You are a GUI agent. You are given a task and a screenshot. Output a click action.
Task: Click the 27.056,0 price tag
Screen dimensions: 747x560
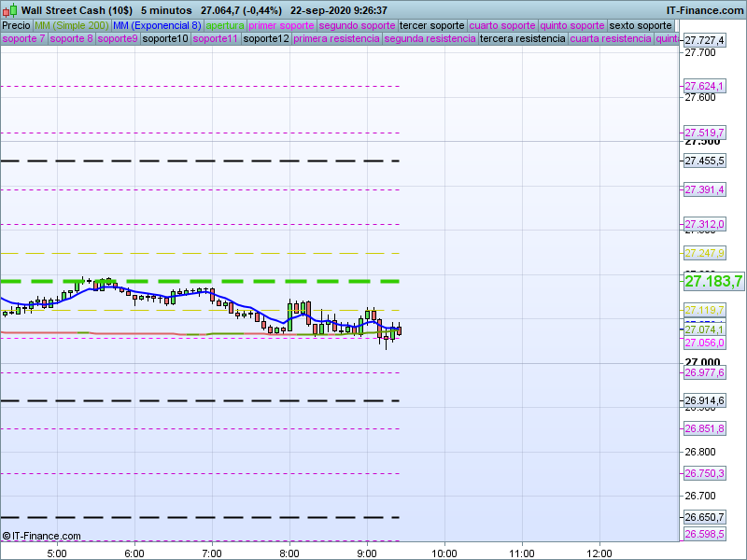[704, 343]
